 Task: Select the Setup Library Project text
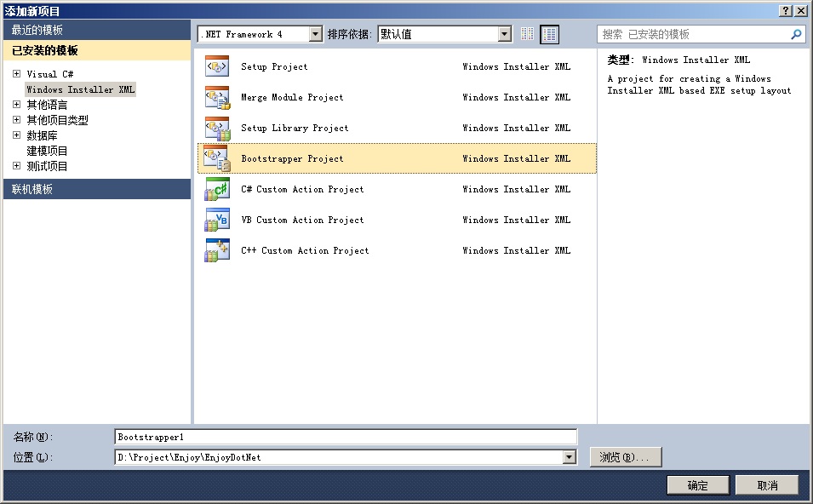click(295, 128)
